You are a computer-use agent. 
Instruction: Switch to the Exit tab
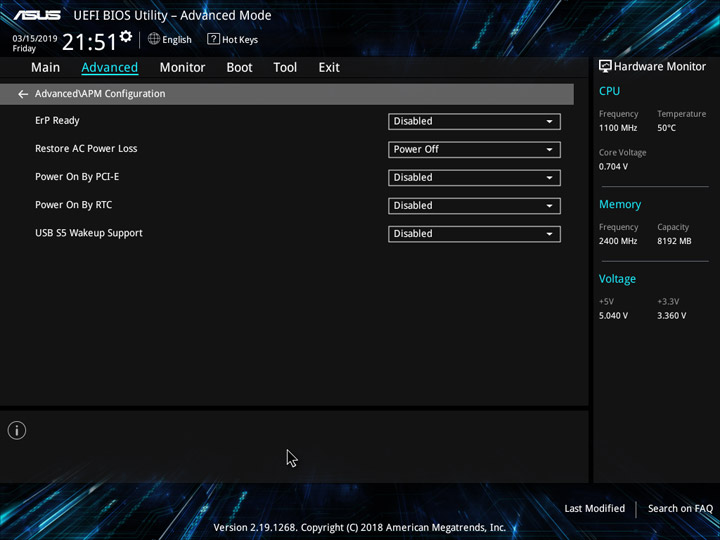[329, 68]
